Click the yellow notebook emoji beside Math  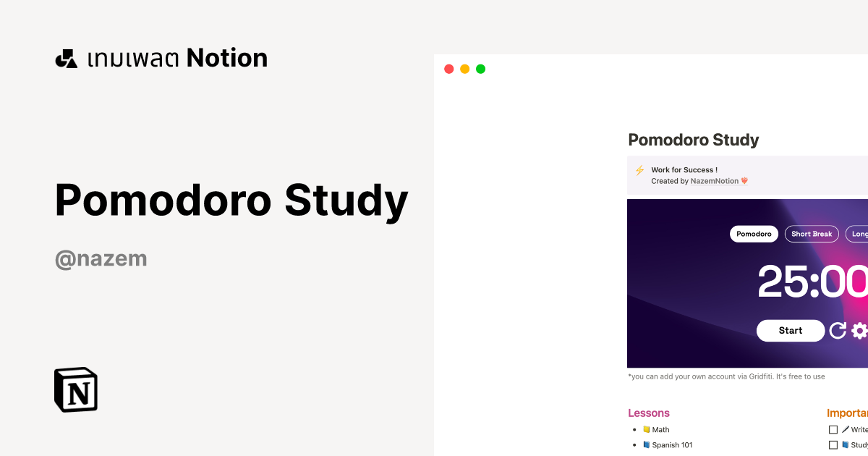click(x=645, y=429)
